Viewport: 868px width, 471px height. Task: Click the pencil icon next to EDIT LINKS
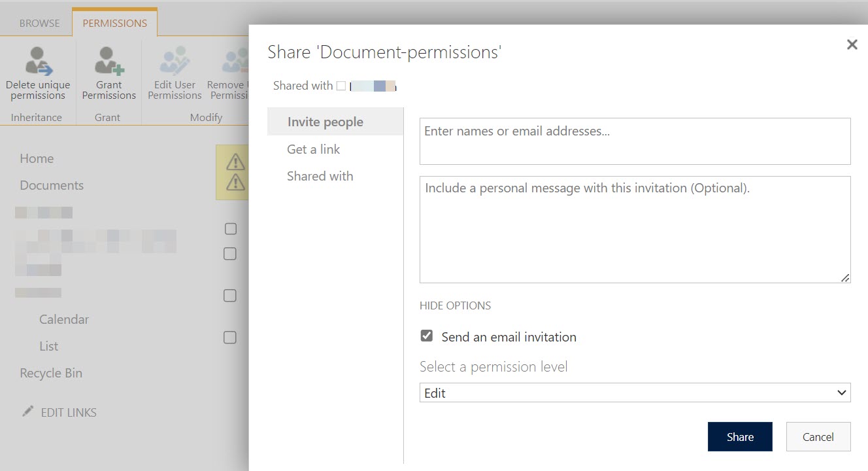27,411
